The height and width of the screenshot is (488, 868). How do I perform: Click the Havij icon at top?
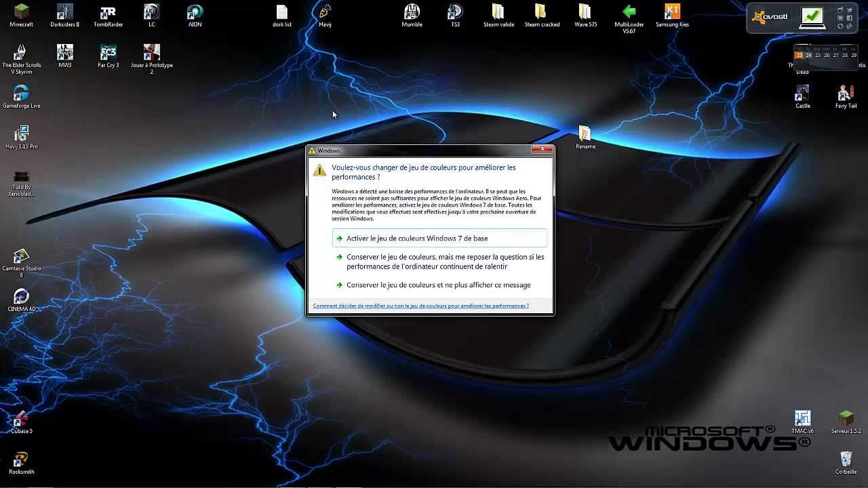tap(325, 16)
